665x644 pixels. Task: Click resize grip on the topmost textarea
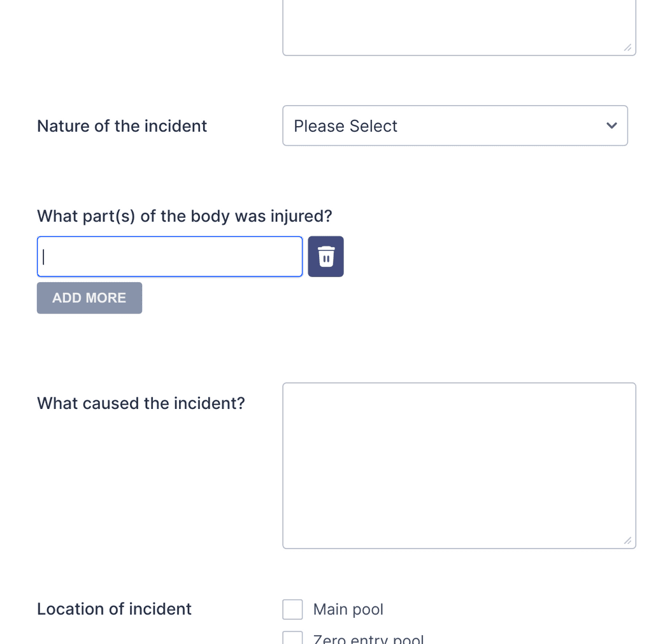(627, 48)
